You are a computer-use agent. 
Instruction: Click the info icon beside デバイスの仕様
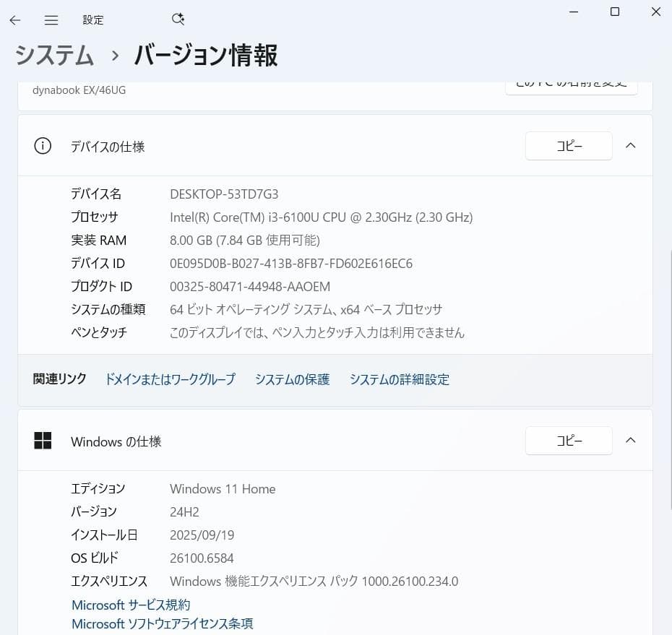pos(42,146)
